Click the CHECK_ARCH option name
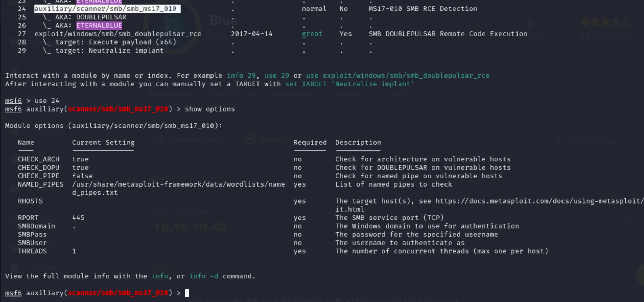 (38, 159)
